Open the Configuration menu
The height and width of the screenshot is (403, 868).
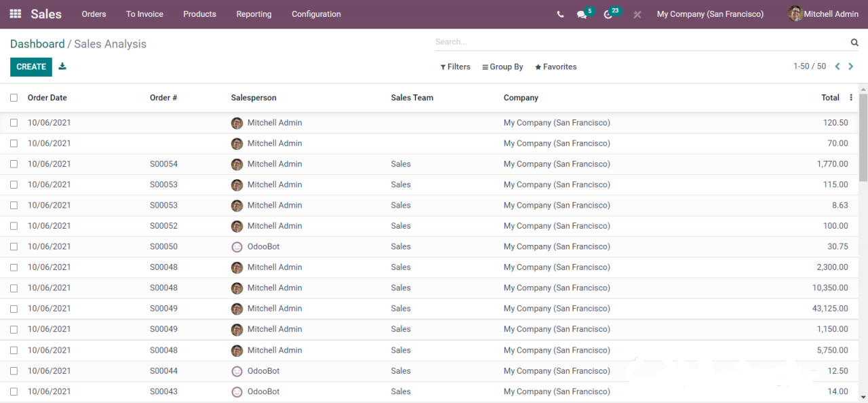pos(316,14)
